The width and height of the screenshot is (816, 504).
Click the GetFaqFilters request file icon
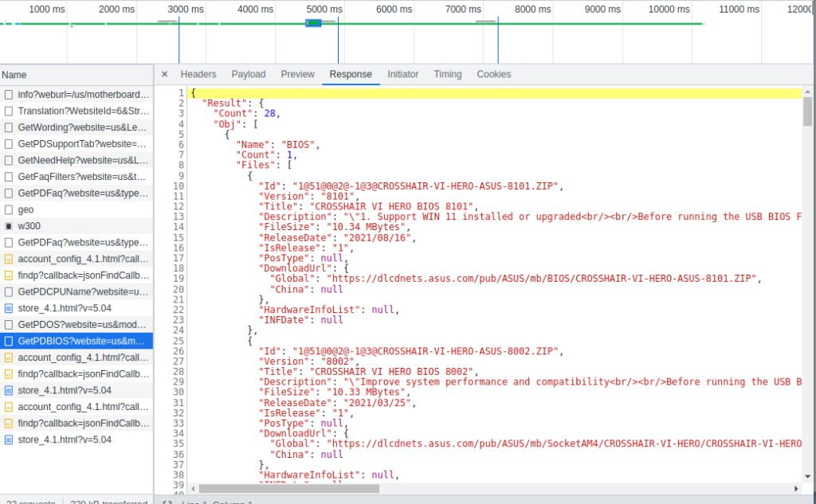(9, 177)
